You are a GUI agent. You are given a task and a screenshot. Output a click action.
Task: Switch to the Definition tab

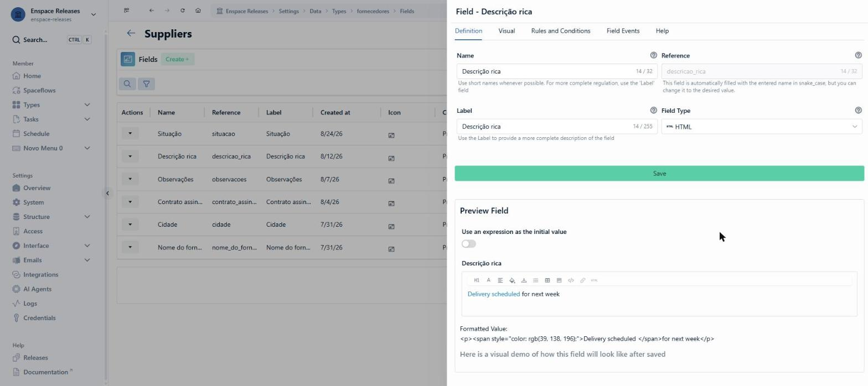click(x=468, y=31)
